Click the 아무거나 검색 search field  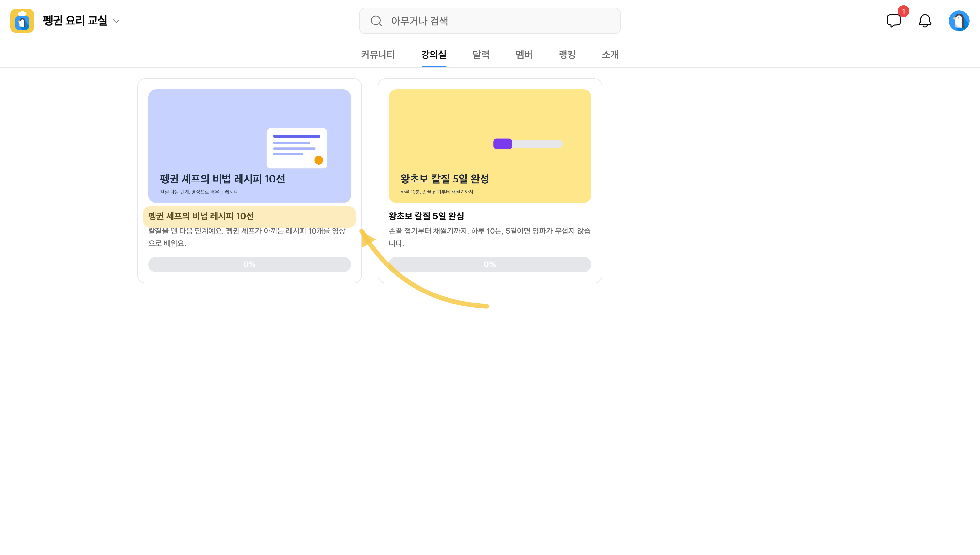click(x=490, y=21)
